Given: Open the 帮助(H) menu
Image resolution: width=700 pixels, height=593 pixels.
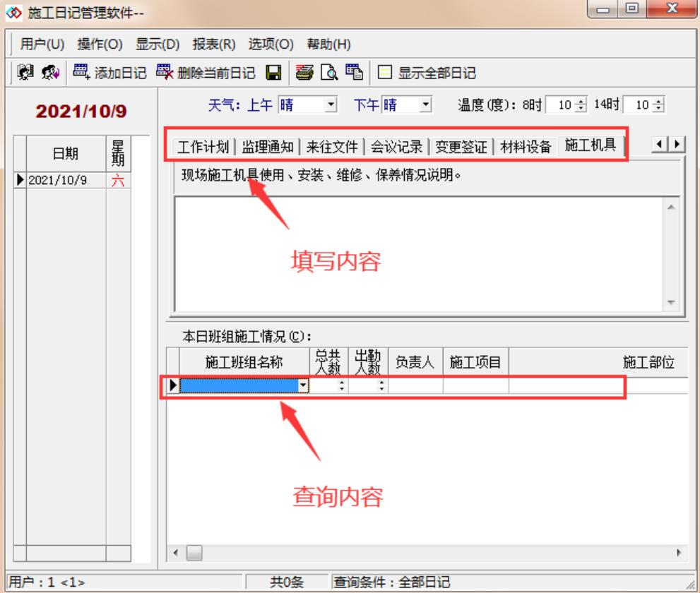Looking at the screenshot, I should tap(328, 44).
